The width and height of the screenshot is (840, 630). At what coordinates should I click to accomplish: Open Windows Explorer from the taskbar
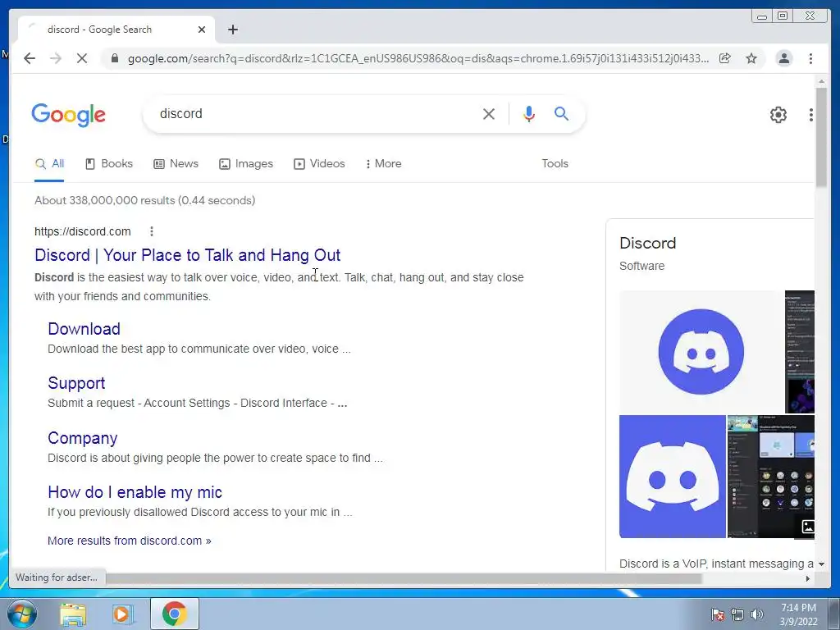(x=73, y=614)
